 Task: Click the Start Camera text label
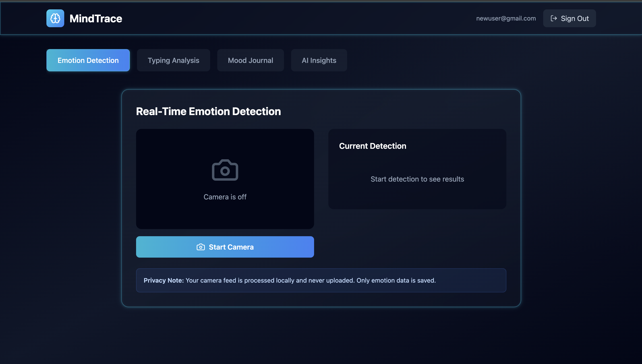coord(231,247)
